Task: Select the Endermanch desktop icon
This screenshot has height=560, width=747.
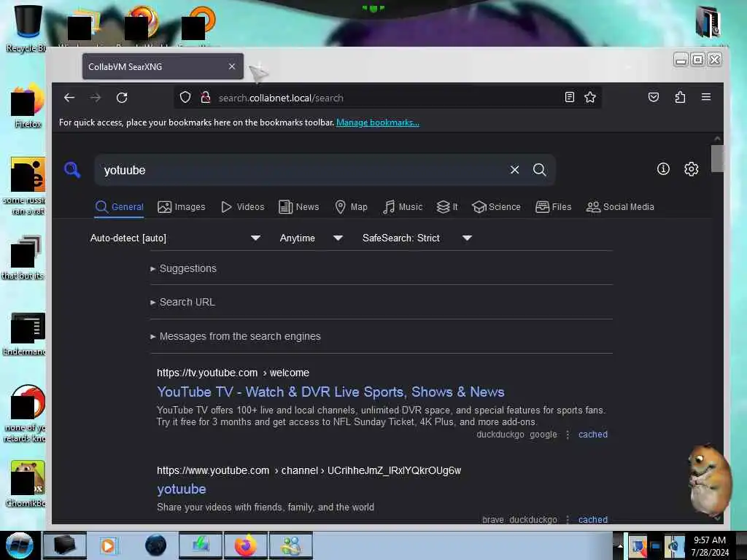Action: [x=26, y=334]
